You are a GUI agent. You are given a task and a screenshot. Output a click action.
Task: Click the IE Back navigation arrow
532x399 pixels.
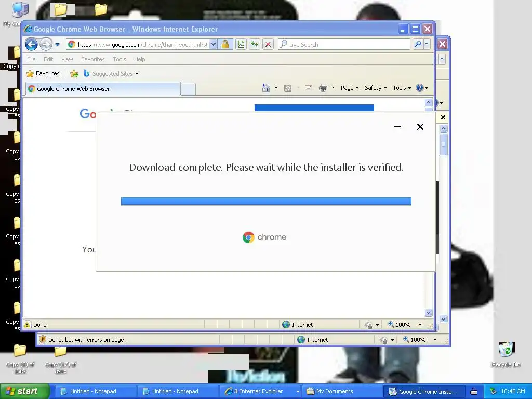(31, 44)
